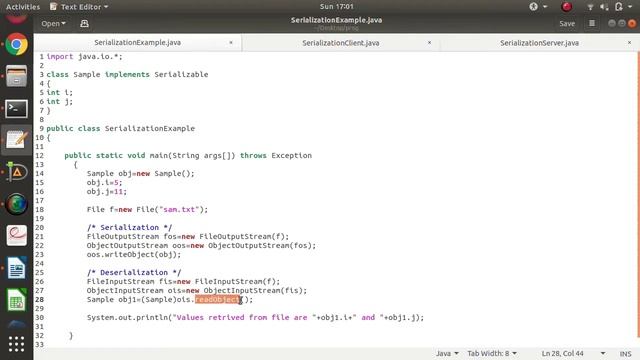Click the word Serializable on line 3

(x=181, y=74)
